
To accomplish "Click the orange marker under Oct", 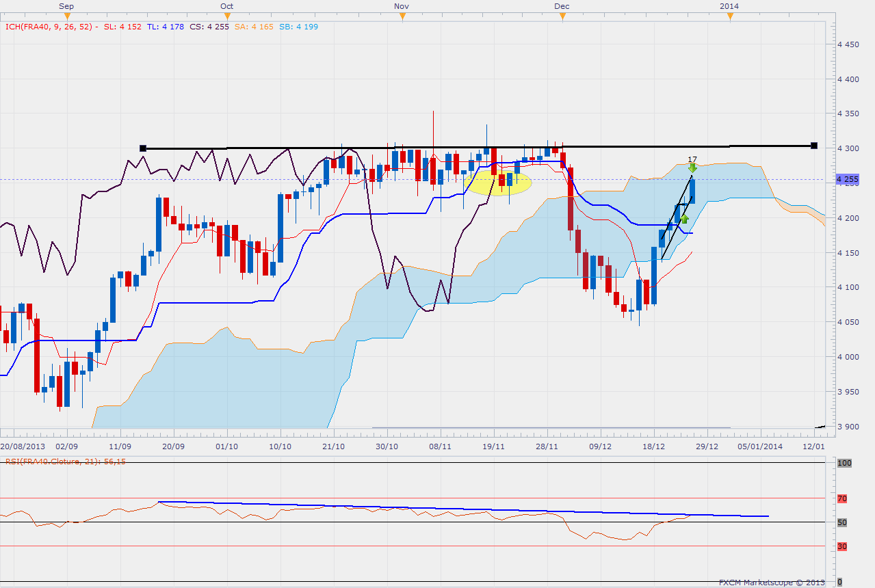I will pos(227,16).
